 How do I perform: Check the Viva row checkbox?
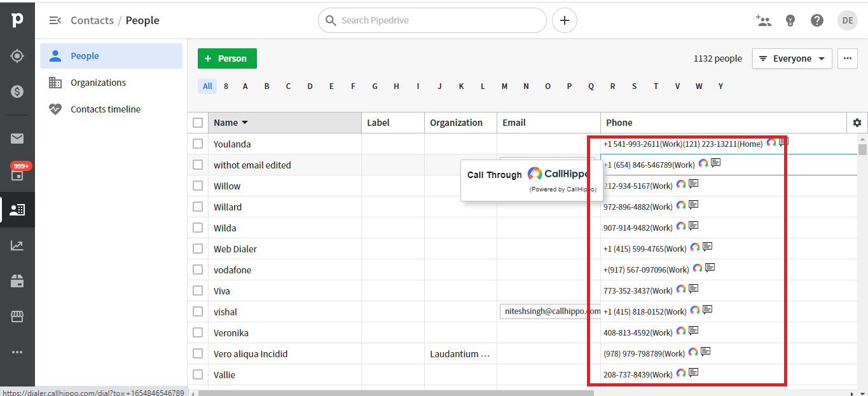click(198, 290)
